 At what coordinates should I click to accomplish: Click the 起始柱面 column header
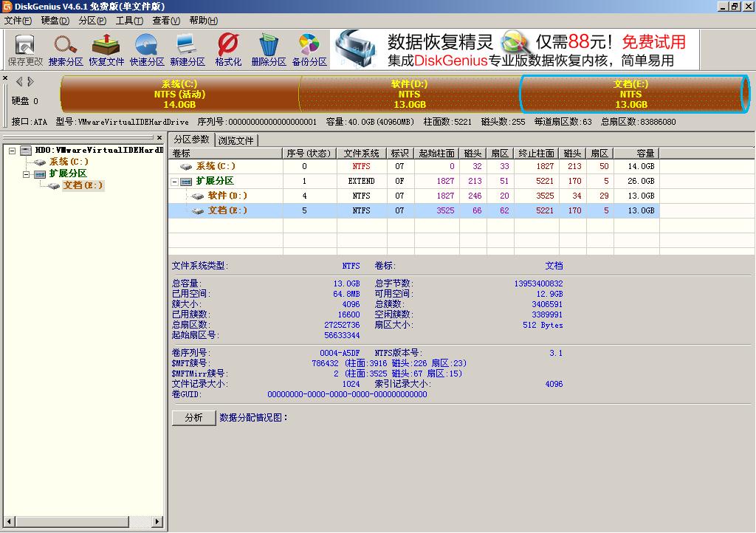pos(436,154)
